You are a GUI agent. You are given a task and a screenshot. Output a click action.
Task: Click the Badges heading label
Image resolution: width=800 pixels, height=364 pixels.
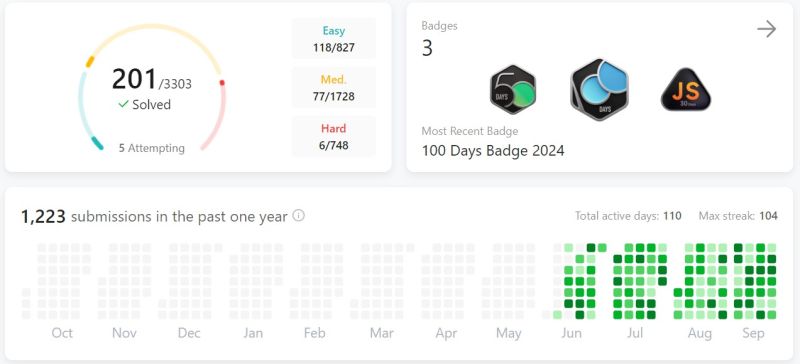[x=439, y=26]
